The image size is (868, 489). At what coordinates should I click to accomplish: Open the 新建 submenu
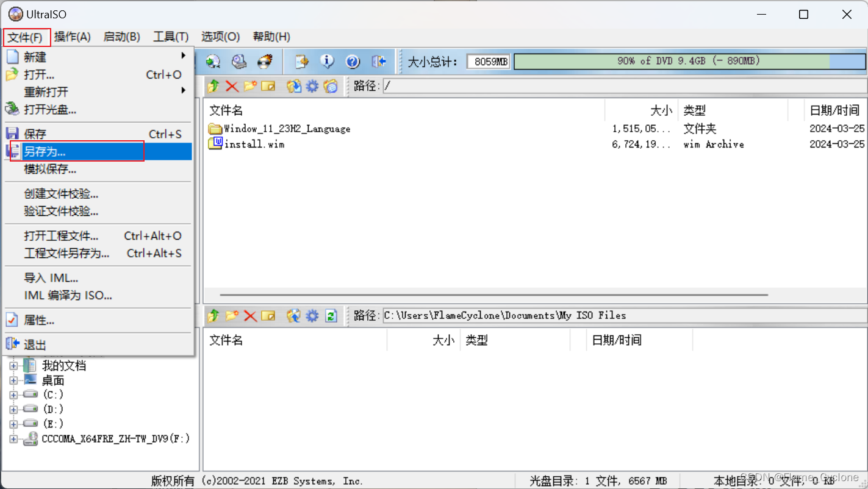(98, 57)
